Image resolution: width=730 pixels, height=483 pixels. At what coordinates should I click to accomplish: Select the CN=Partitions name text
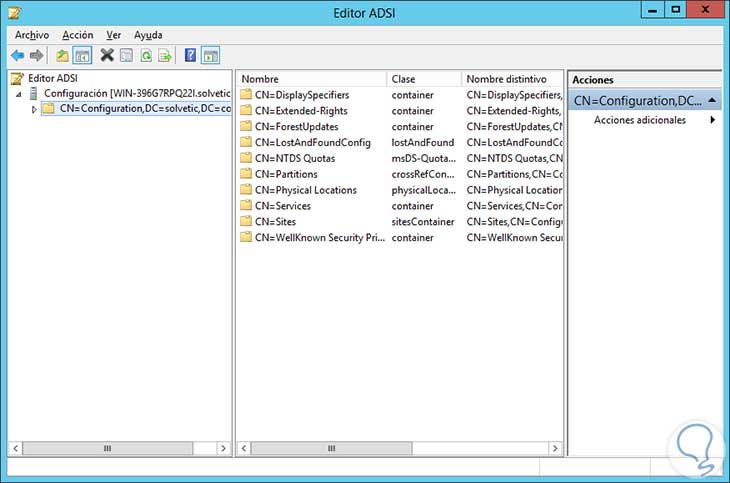(x=286, y=174)
